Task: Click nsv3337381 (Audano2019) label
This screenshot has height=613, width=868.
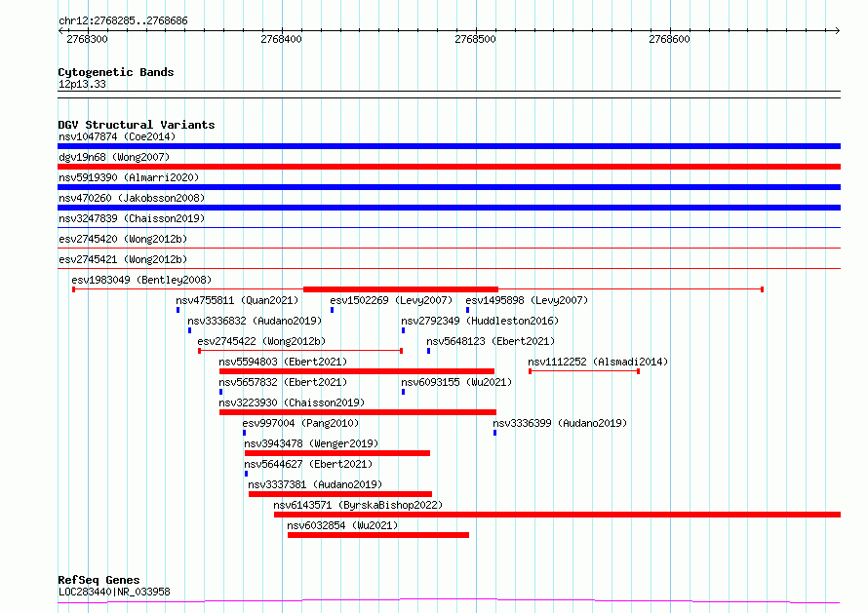Action: click(x=315, y=484)
